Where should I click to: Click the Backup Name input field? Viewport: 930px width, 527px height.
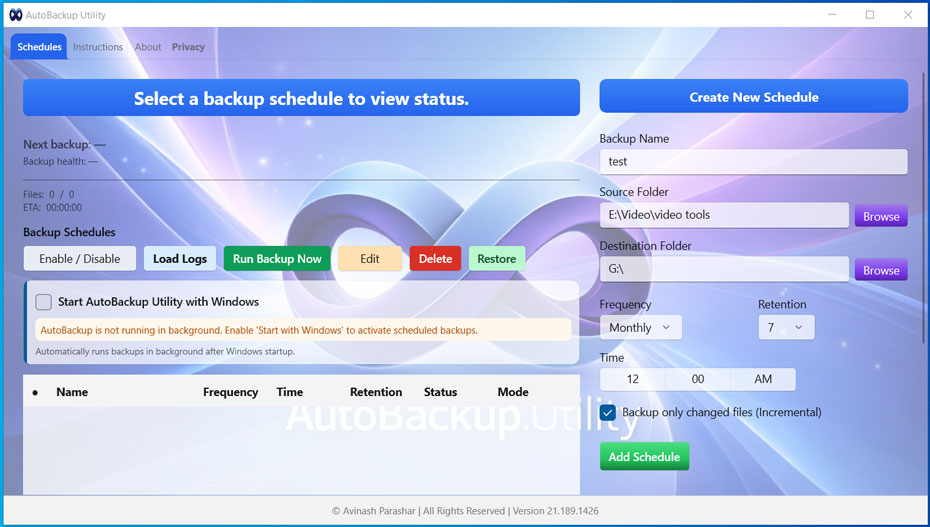[753, 161]
